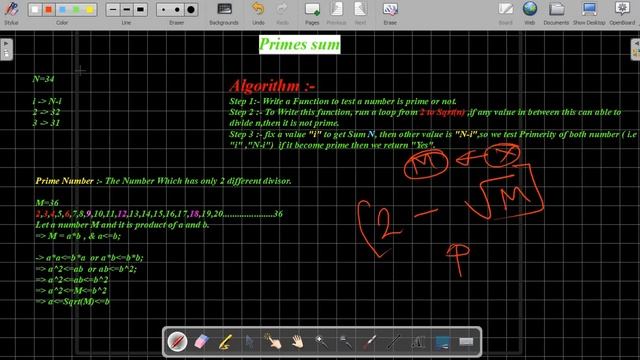Select the Capture part of screen tool
Viewport: 640px width, 360px height.
tap(442, 342)
